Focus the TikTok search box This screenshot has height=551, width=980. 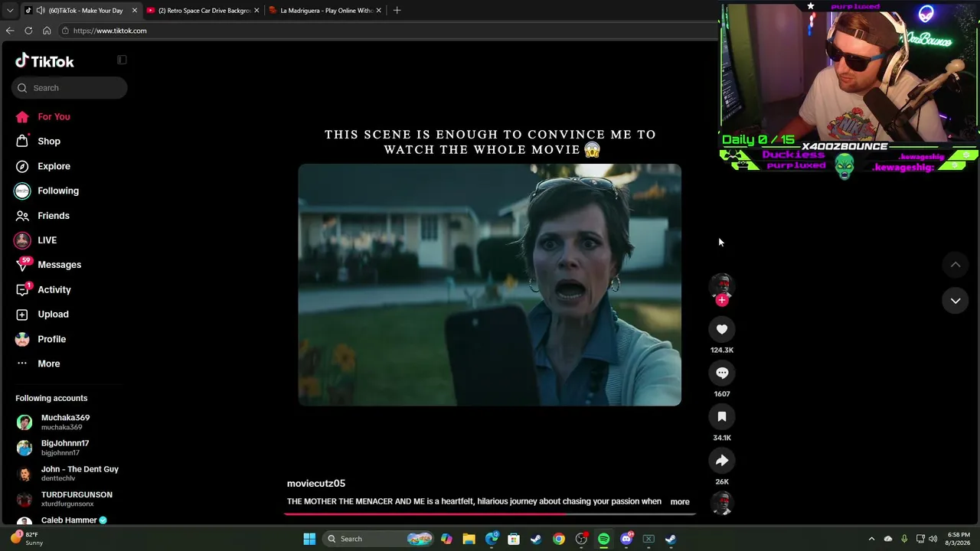tap(70, 88)
